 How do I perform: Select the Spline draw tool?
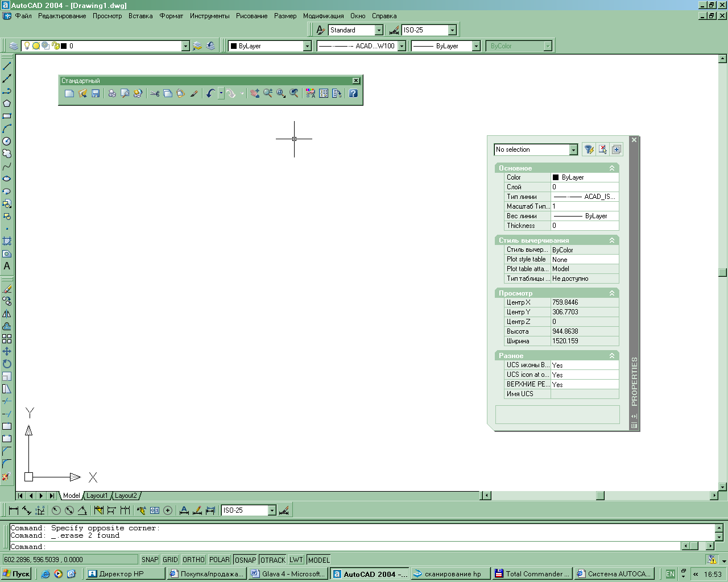click(x=7, y=166)
